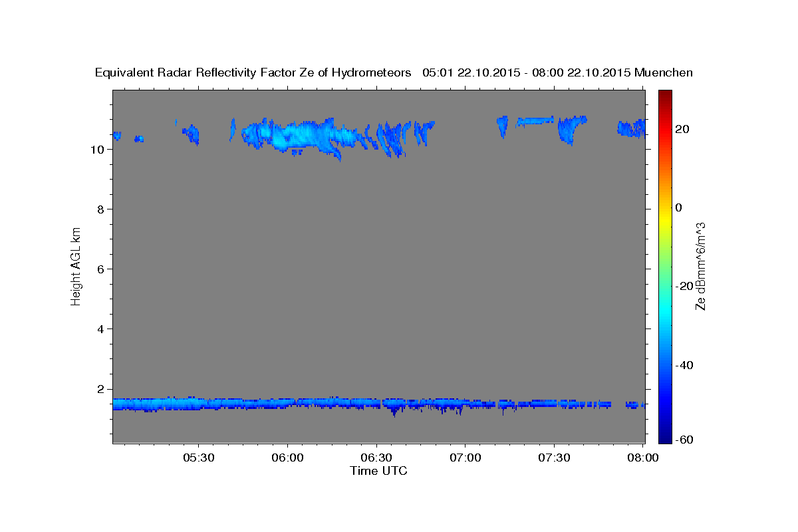Click the height tick label 4
Viewport: 798px width, 532px height.
click(x=100, y=329)
